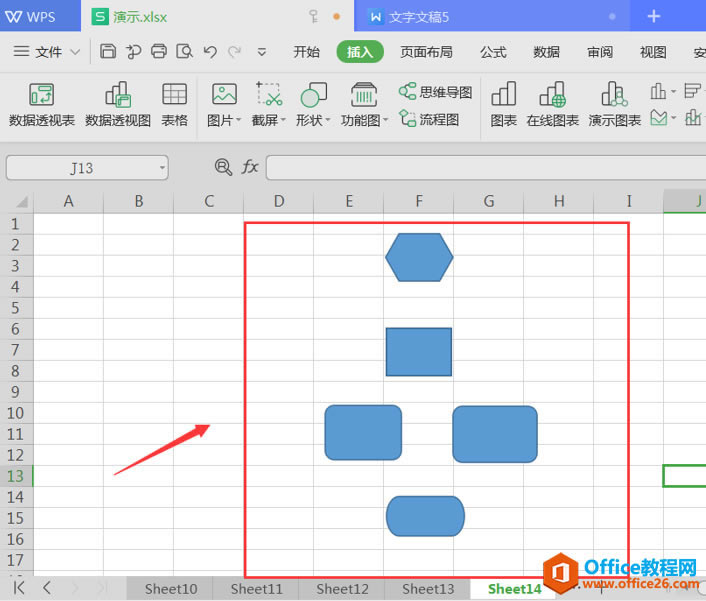The image size is (706, 601).
Task: Click inside the formula bar input
Action: [486, 168]
